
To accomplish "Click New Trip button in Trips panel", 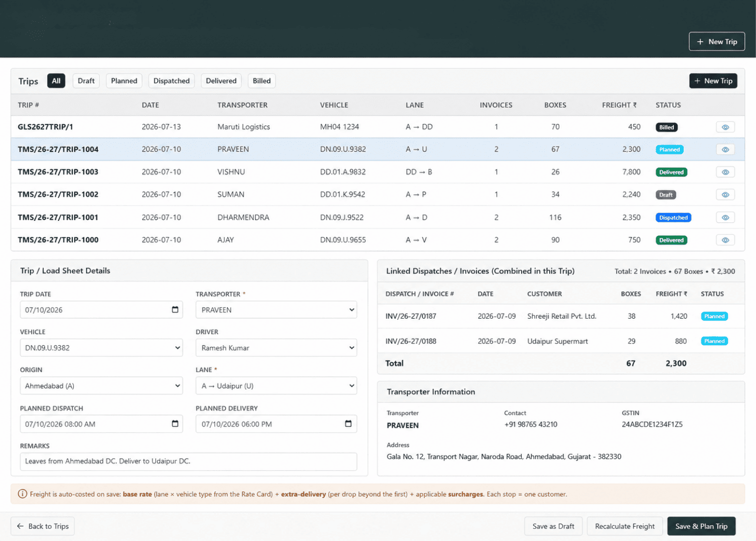I will pyautogui.click(x=713, y=81).
